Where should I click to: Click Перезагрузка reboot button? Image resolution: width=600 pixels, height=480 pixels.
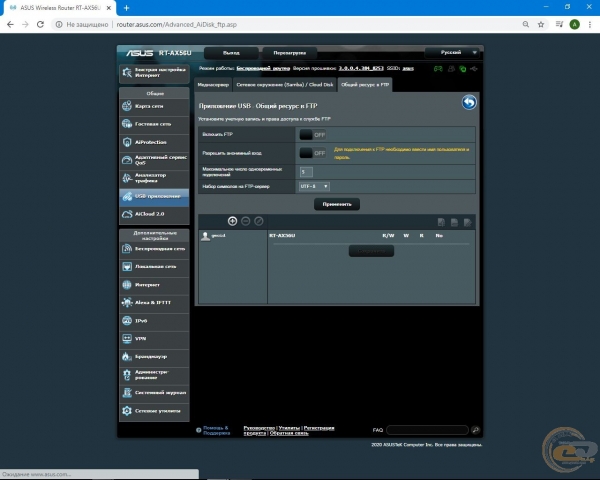pos(290,53)
